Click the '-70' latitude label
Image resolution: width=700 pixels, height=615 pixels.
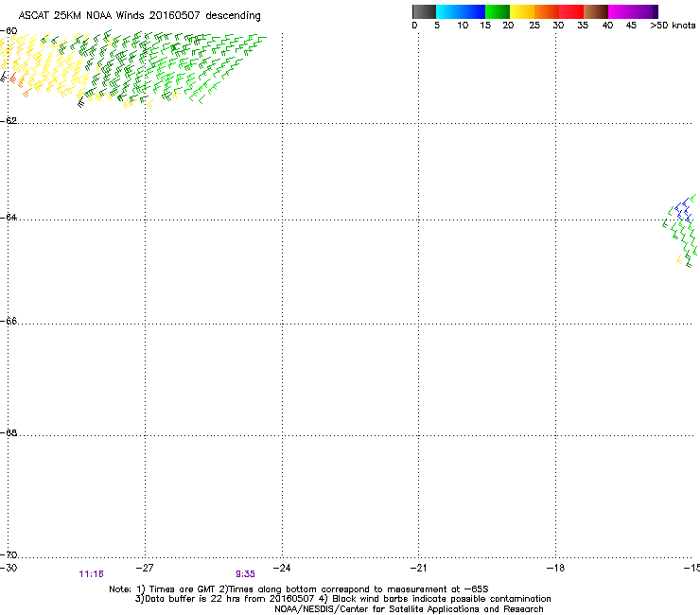pyautogui.click(x=9, y=554)
